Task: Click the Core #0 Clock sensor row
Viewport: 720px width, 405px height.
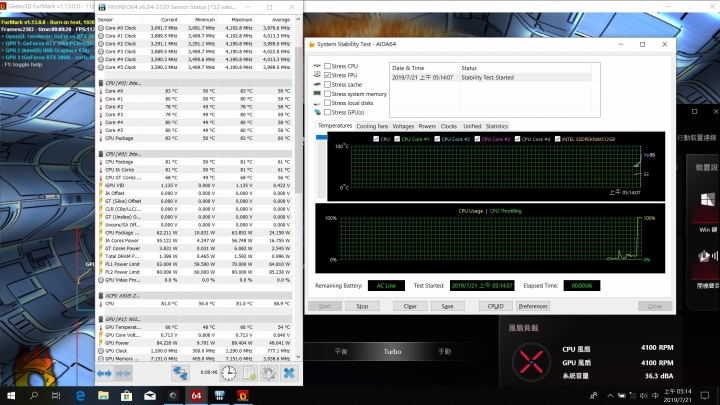Action: tap(195, 28)
